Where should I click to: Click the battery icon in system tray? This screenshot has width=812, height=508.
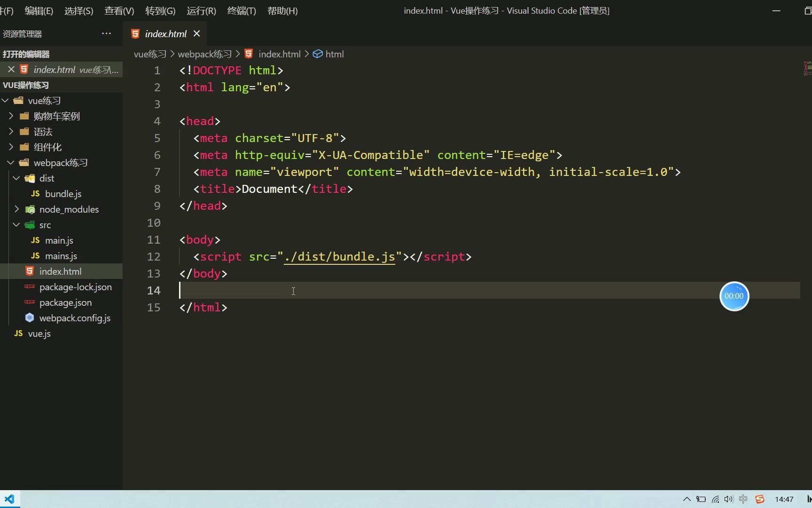pos(701,499)
